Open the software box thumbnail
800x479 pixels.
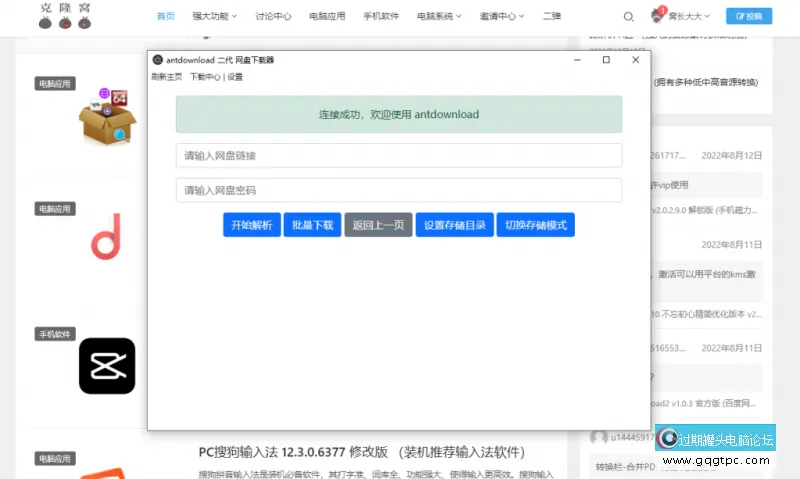(107, 116)
